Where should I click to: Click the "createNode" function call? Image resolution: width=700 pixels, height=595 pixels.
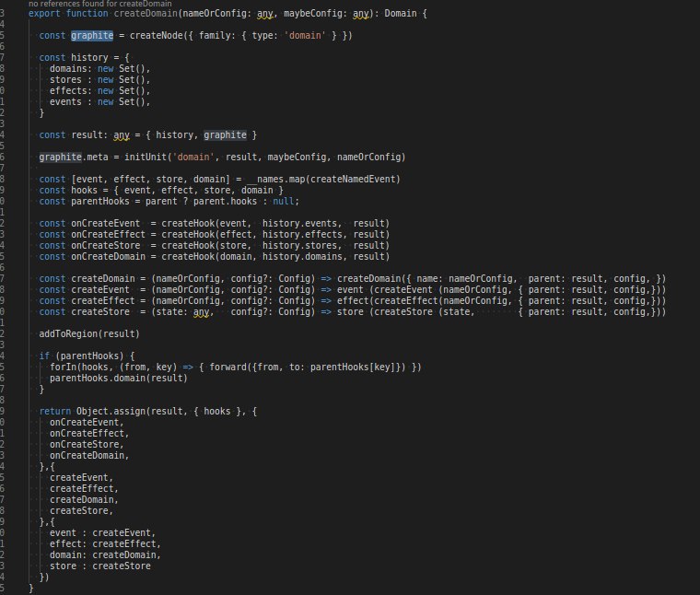tap(157, 35)
